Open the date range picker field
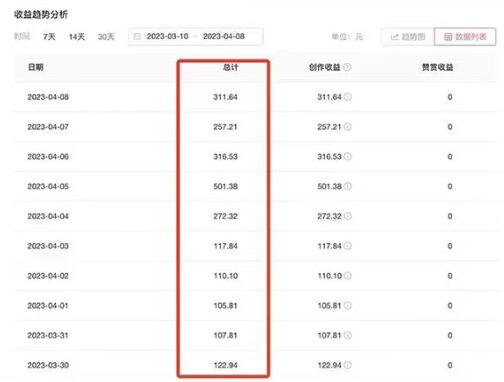Screen dimensions: 504x382 pos(196,37)
